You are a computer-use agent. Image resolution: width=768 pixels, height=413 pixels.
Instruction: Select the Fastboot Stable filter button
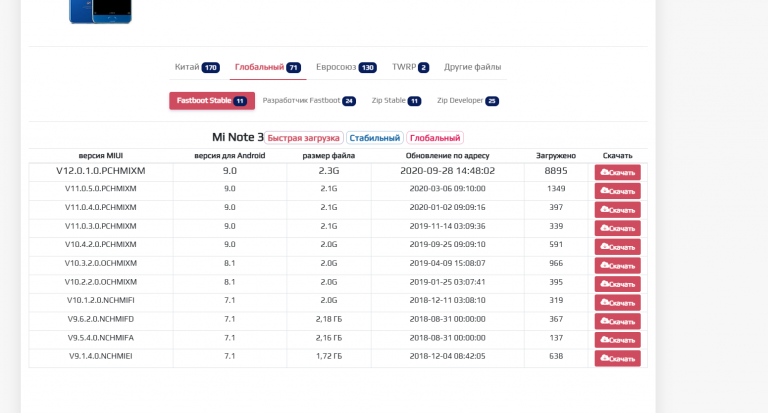coord(212,101)
